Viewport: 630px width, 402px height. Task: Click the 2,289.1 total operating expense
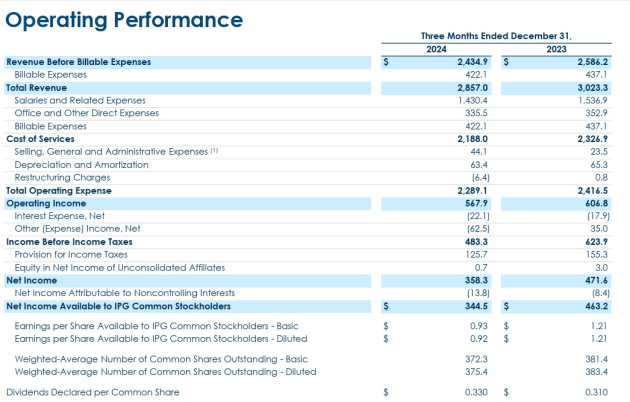click(x=472, y=191)
